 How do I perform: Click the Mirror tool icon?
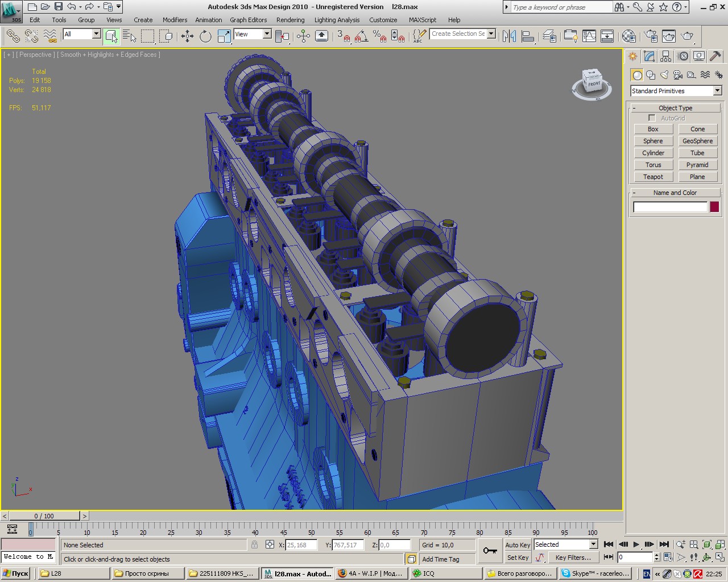pos(509,36)
